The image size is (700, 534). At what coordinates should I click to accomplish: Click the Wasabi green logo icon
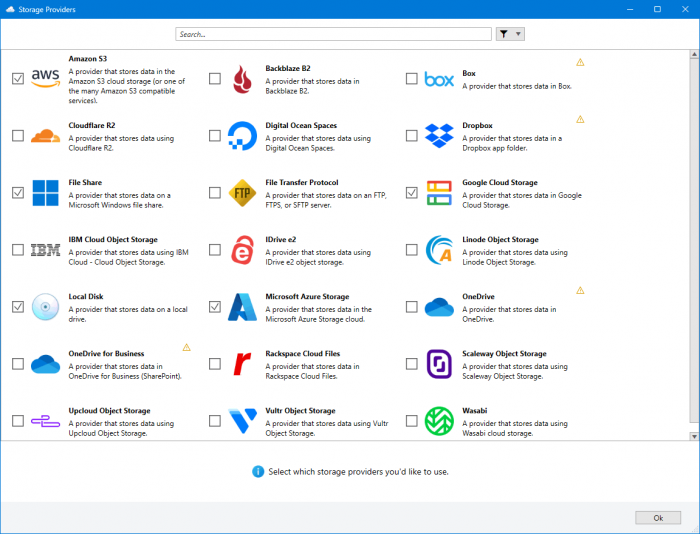point(439,420)
